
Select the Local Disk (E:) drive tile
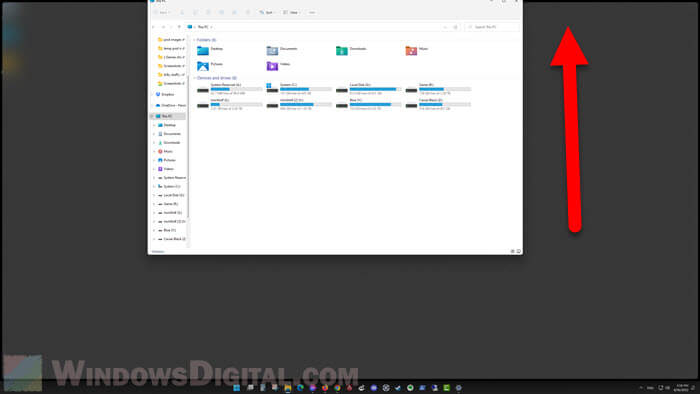pyautogui.click(x=369, y=89)
